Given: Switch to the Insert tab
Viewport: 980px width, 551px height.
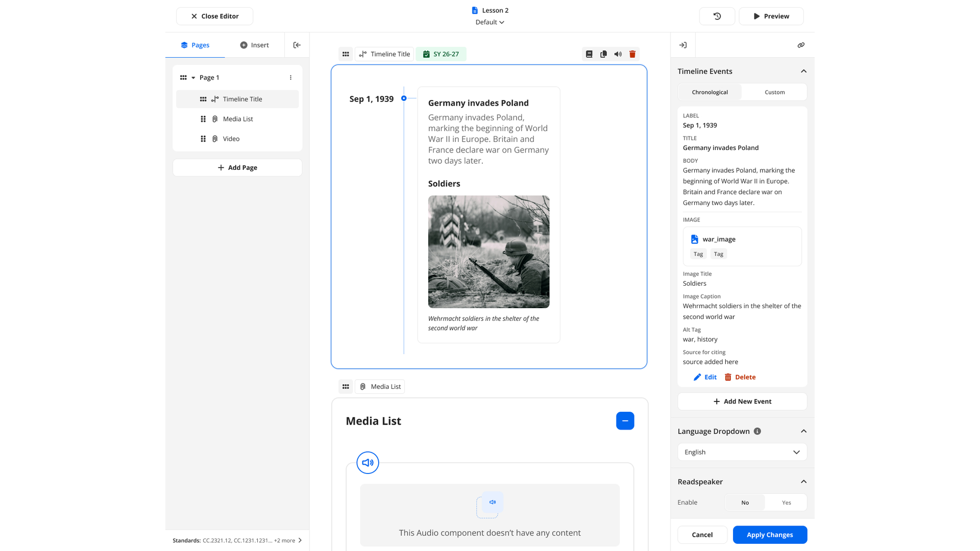Looking at the screenshot, I should tap(254, 45).
